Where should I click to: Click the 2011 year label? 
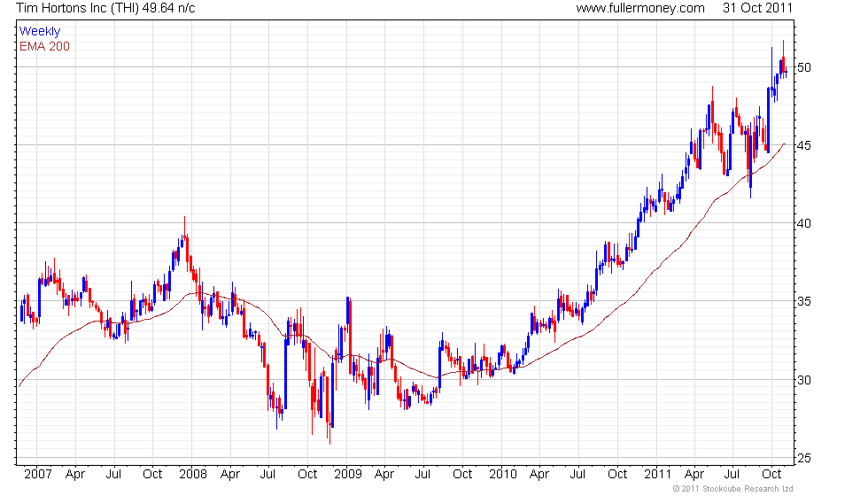[657, 475]
